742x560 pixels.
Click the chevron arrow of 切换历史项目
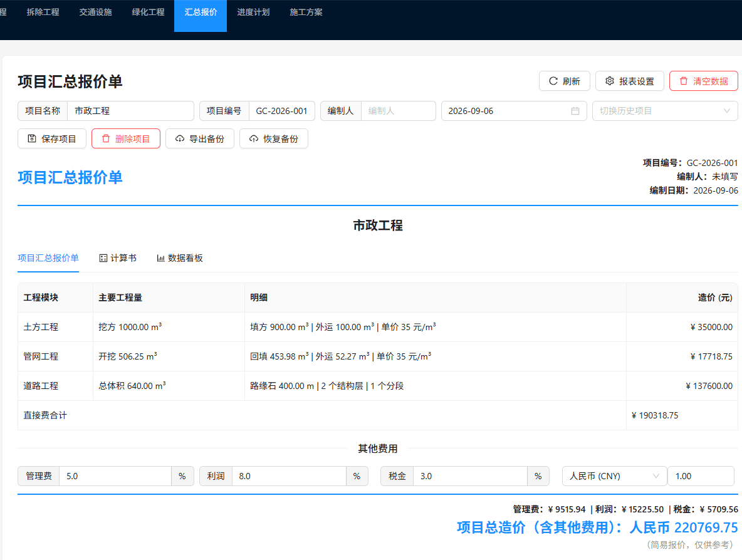tap(726, 111)
